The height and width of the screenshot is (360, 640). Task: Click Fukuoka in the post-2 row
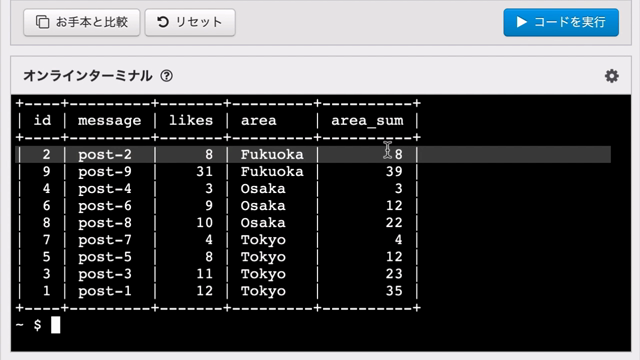click(x=272, y=155)
